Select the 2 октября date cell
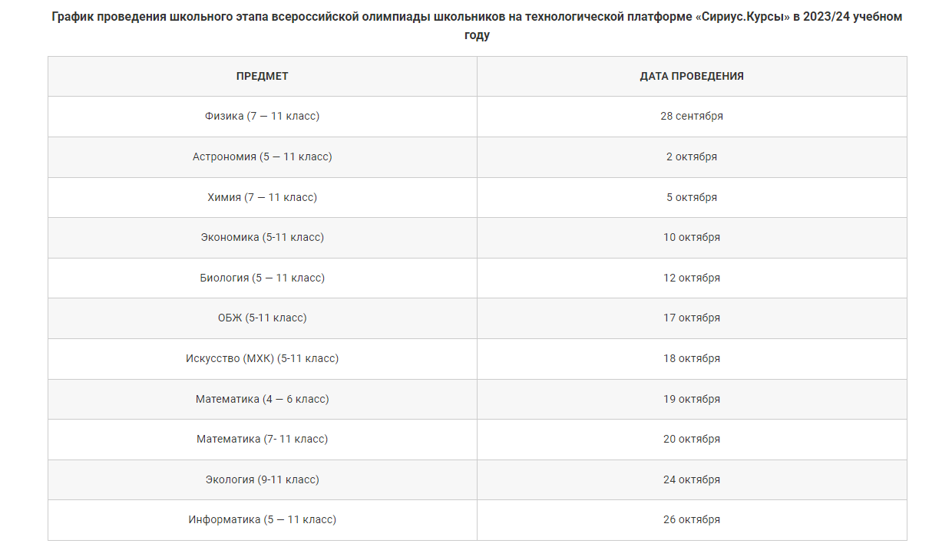952x560 pixels. click(x=692, y=156)
